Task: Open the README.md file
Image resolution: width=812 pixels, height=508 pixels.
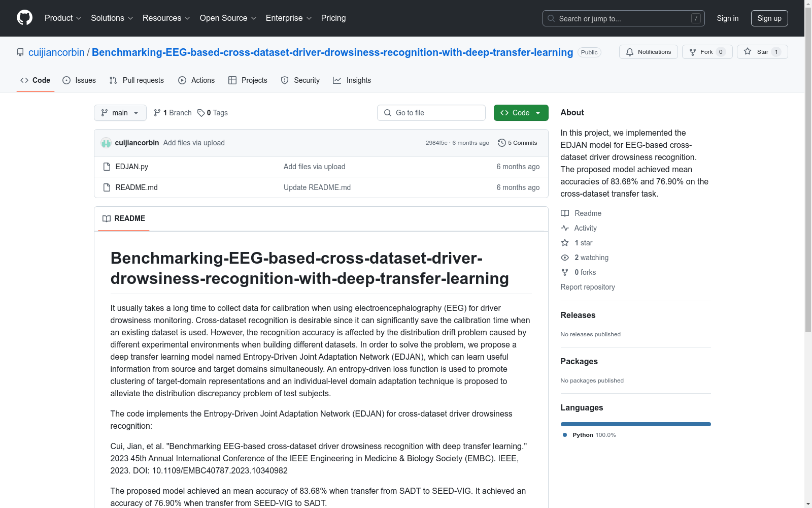Action: (x=137, y=187)
